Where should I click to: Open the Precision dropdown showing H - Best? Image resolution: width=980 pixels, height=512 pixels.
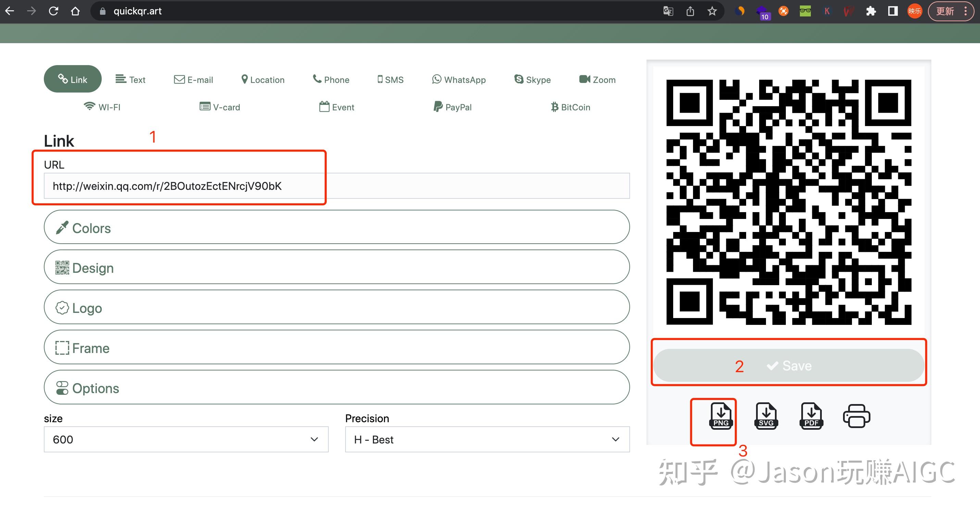(487, 439)
